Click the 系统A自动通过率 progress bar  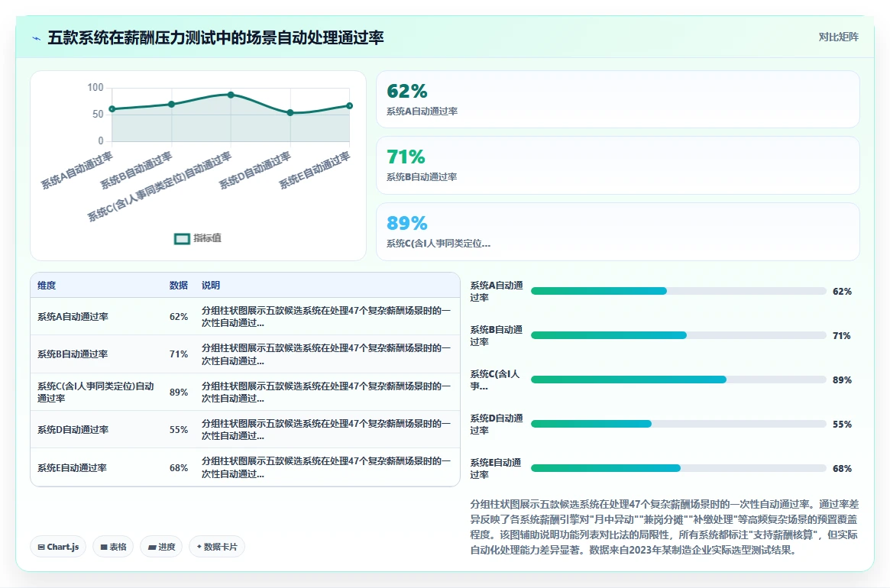click(x=678, y=291)
